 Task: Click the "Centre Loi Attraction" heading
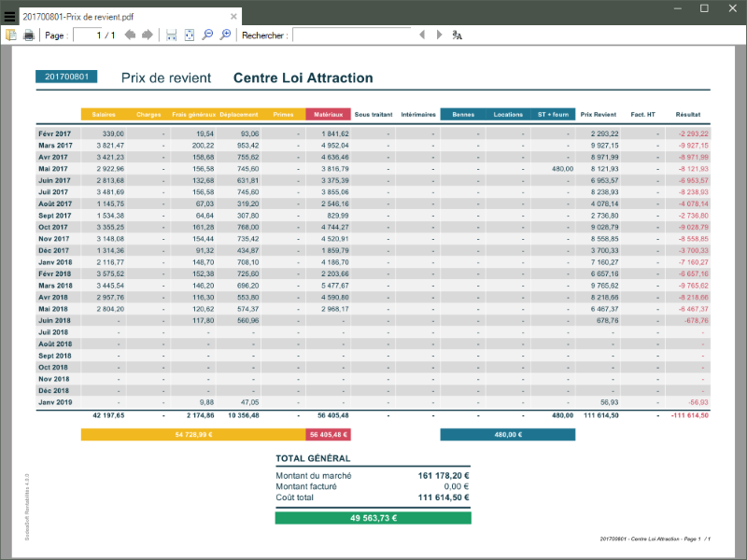point(303,78)
